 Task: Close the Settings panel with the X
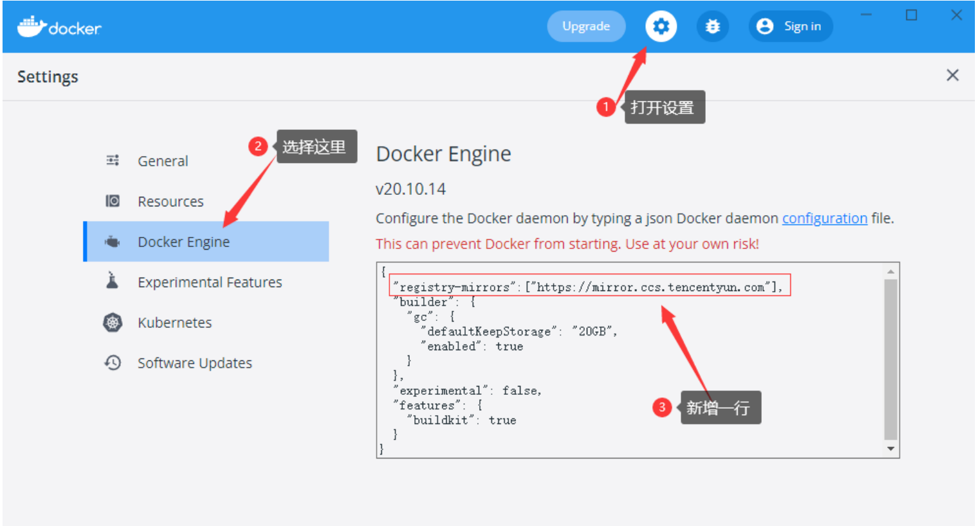tap(953, 75)
